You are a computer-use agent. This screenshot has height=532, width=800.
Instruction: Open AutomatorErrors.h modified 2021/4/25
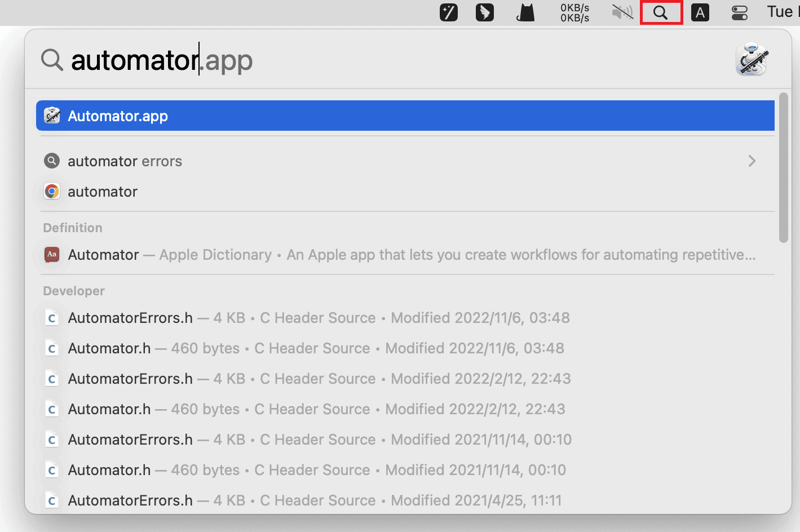tap(405, 500)
